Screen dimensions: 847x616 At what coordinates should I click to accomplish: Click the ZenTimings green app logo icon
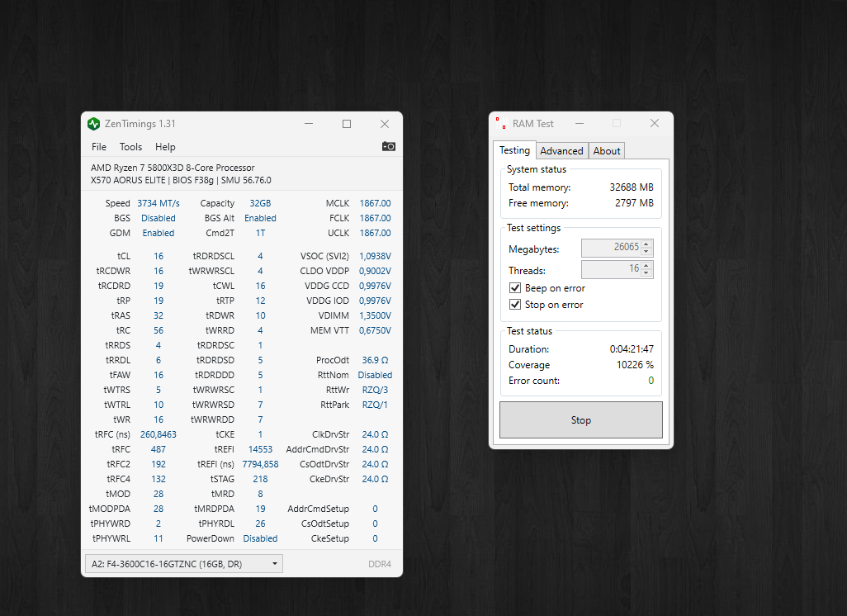(x=94, y=124)
